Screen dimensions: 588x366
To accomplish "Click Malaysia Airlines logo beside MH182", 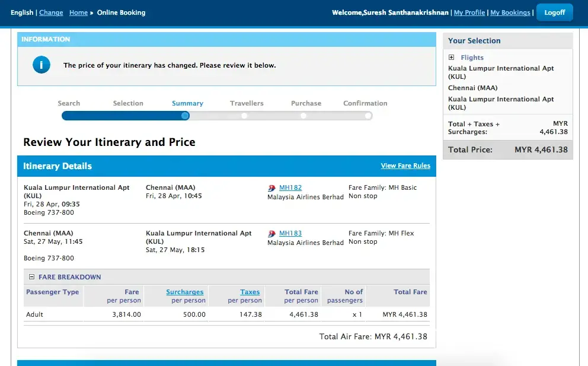I will pyautogui.click(x=272, y=188).
